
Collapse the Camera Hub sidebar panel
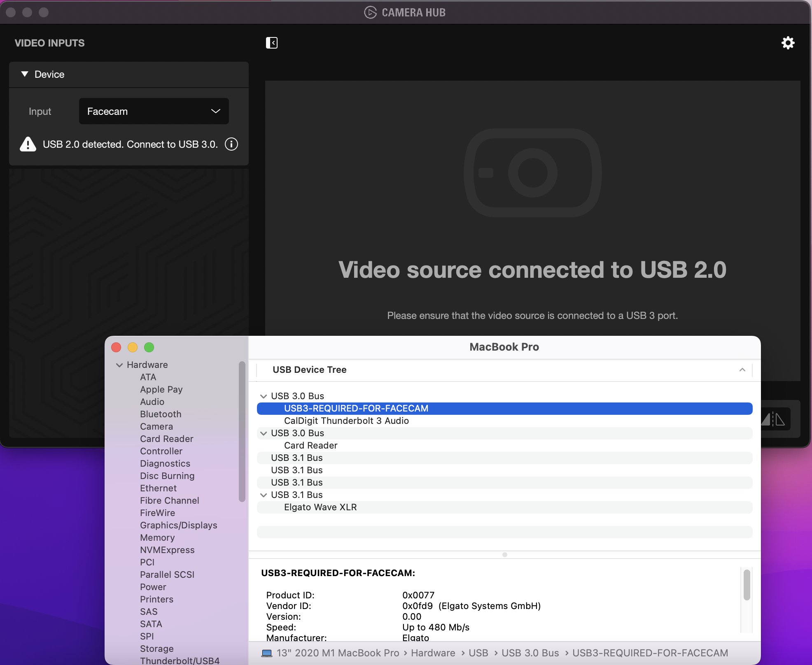click(272, 43)
